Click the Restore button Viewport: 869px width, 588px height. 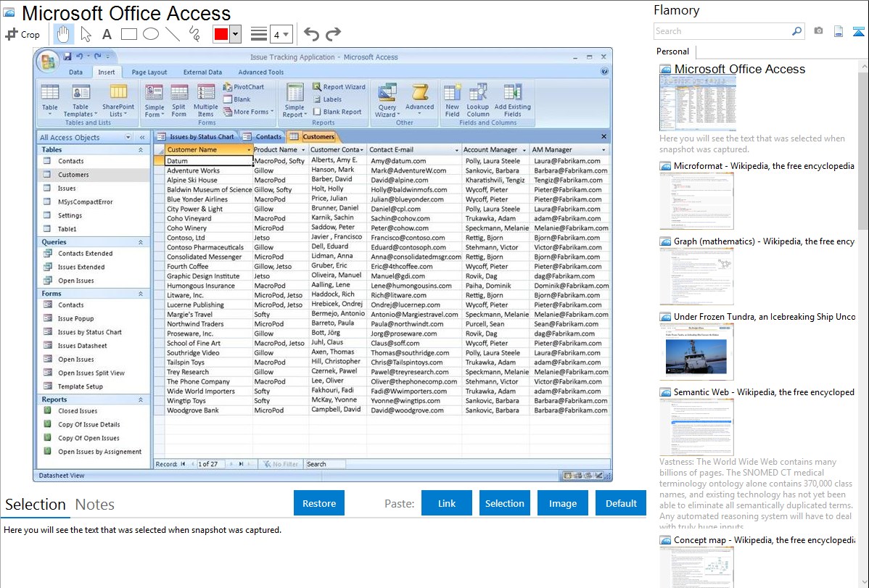[319, 503]
